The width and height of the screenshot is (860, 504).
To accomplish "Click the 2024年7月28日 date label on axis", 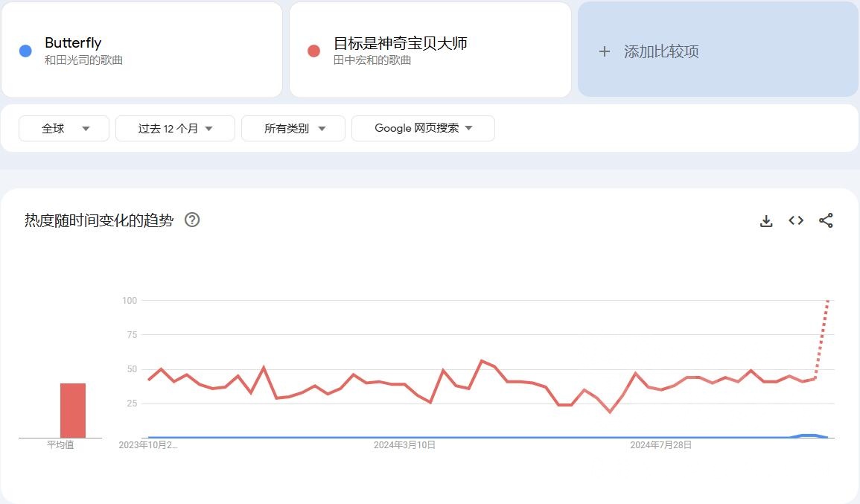I will (661, 445).
